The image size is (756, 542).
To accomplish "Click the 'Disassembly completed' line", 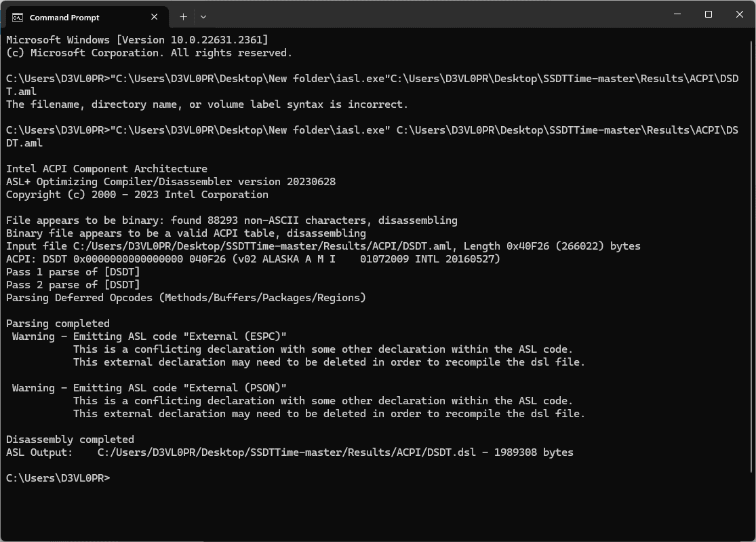I will coord(69,439).
